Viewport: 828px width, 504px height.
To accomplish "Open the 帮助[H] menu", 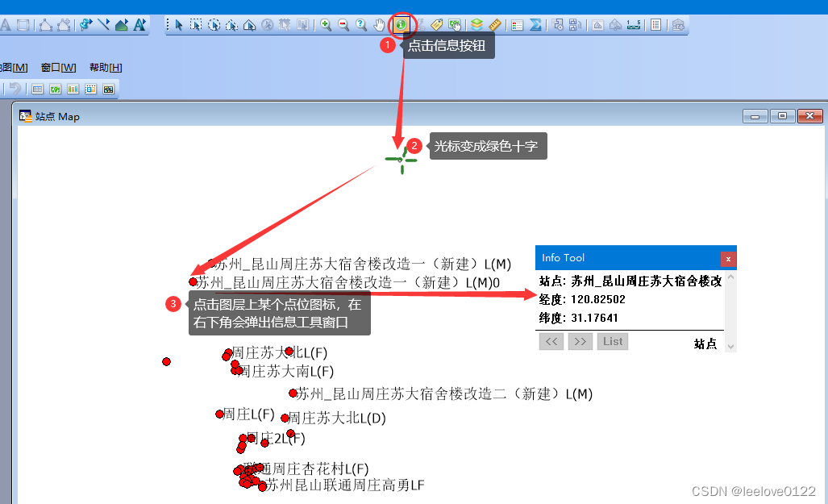I will (105, 67).
